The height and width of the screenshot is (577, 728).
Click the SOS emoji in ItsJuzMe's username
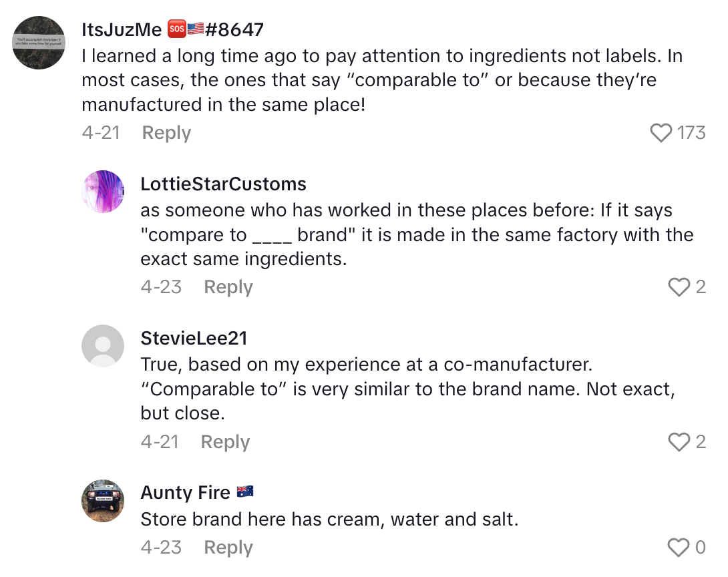click(176, 29)
